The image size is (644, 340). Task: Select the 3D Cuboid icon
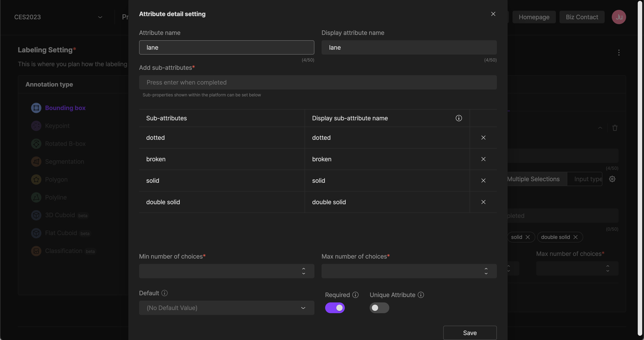tap(36, 215)
